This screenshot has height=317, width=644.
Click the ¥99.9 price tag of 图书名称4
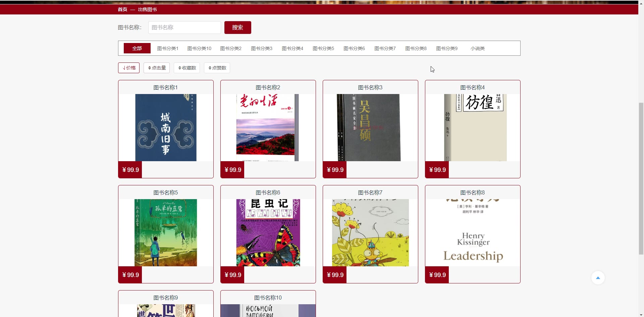coord(437,170)
